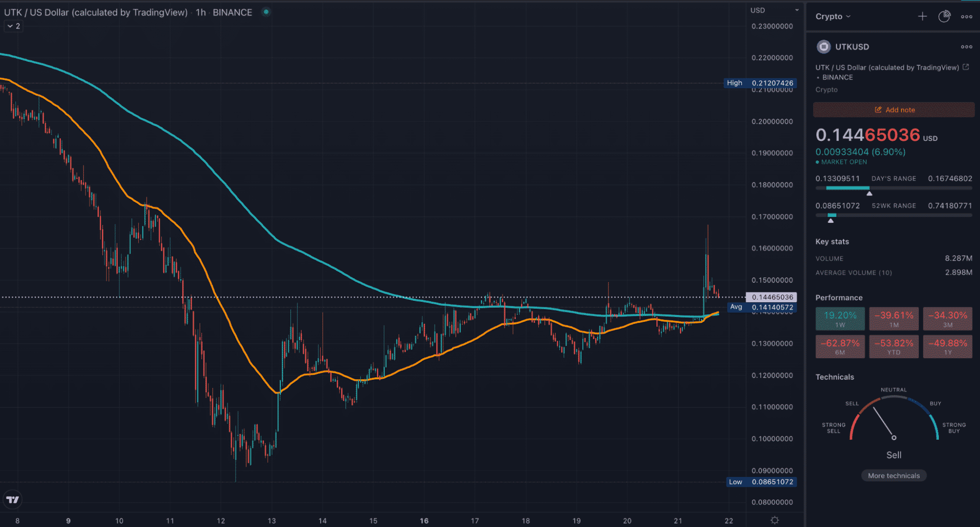Image resolution: width=980 pixels, height=527 pixels.
Task: Open Crypto watchlist more options menu
Action: 966,16
